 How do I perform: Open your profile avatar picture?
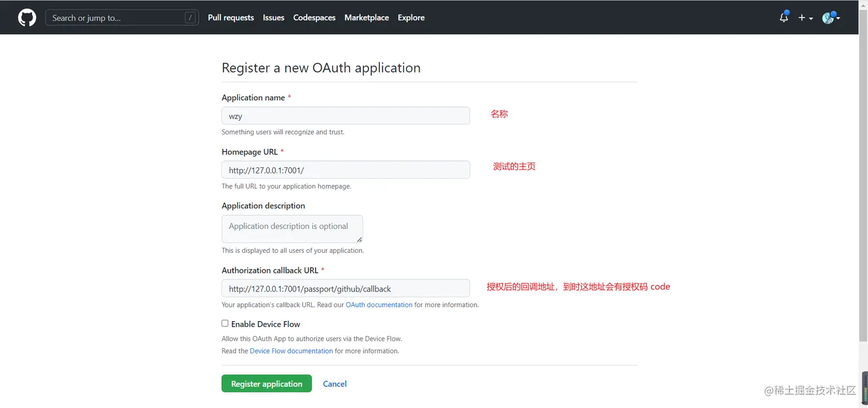tap(828, 17)
